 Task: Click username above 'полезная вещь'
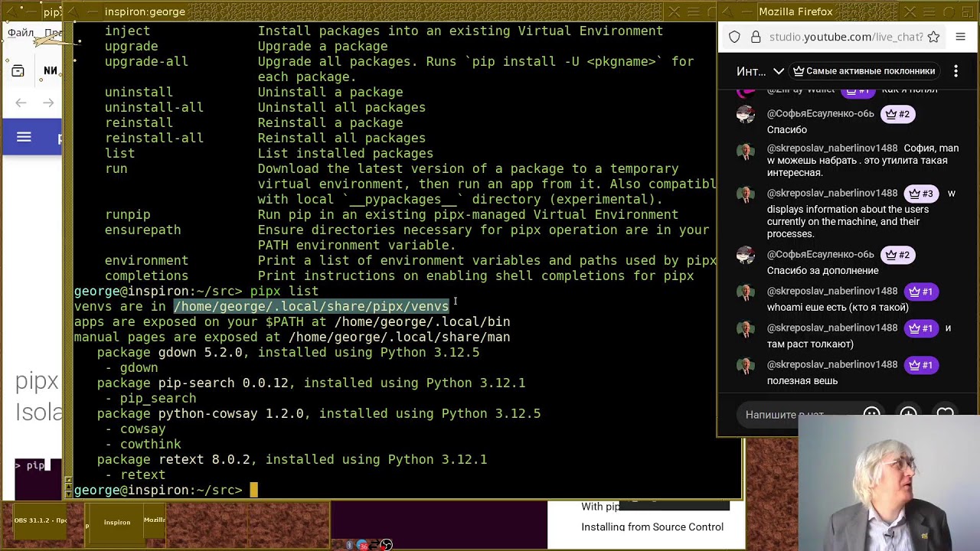click(x=832, y=364)
